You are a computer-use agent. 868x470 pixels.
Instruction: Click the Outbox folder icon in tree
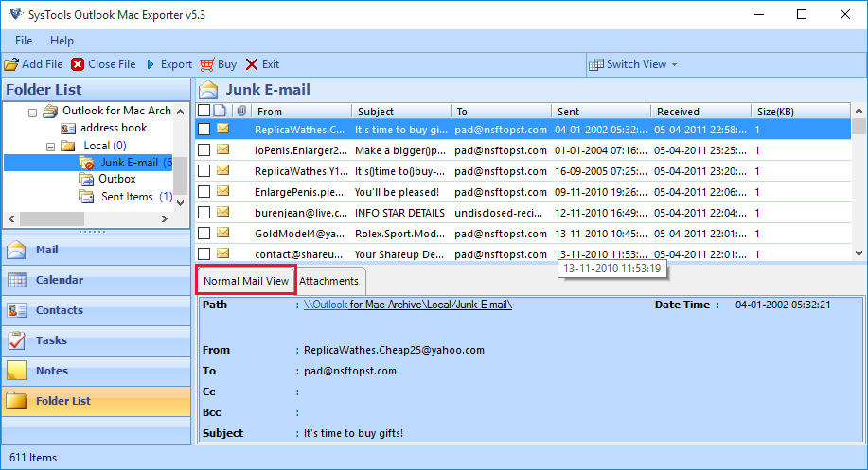[x=86, y=179]
